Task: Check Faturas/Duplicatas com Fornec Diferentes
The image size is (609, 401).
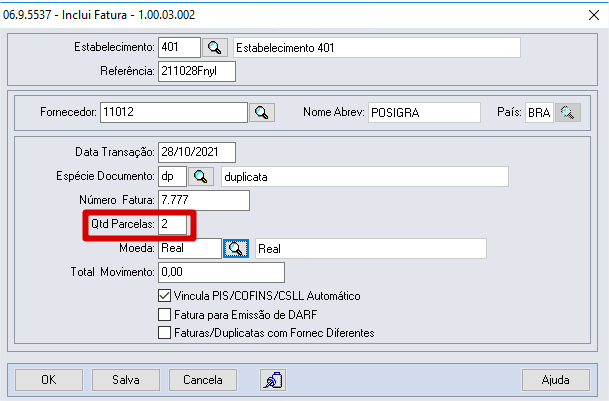Action: click(165, 333)
